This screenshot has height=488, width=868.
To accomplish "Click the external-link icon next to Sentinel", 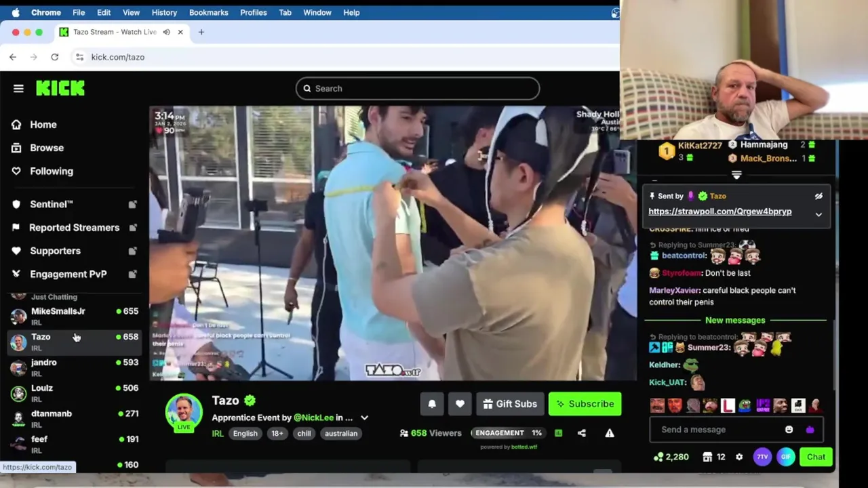I will point(132,204).
